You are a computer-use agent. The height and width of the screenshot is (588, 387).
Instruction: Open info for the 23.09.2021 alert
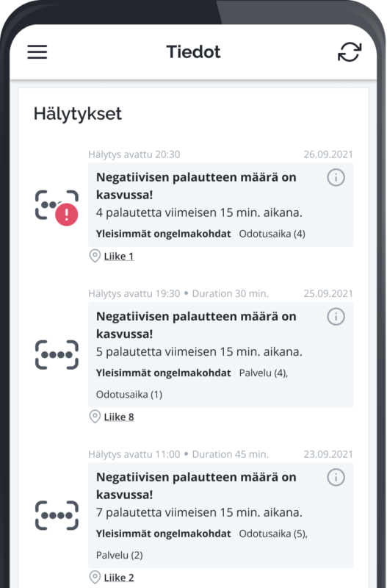click(336, 477)
